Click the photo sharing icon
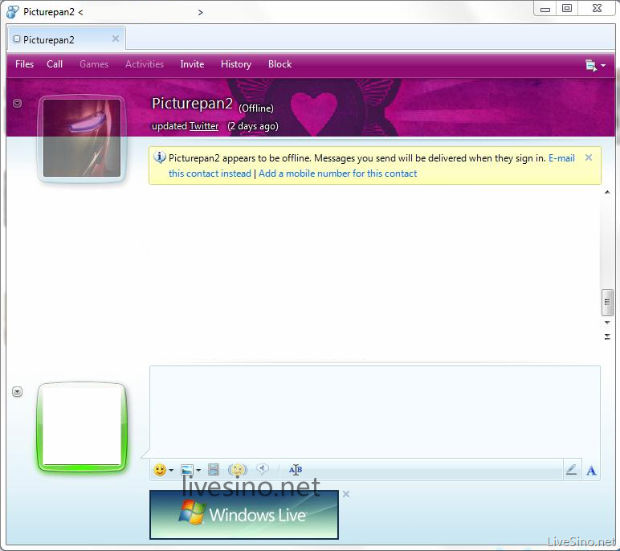 [x=186, y=470]
